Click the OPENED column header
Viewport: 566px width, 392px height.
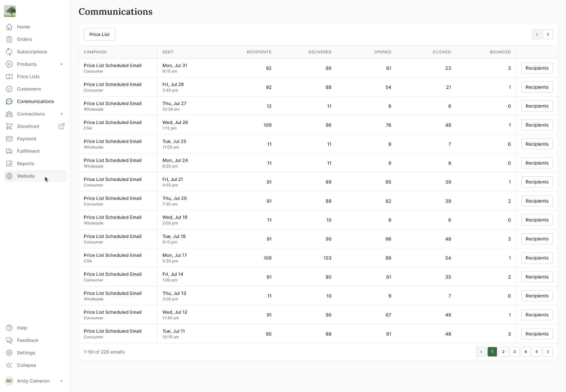coord(383,52)
